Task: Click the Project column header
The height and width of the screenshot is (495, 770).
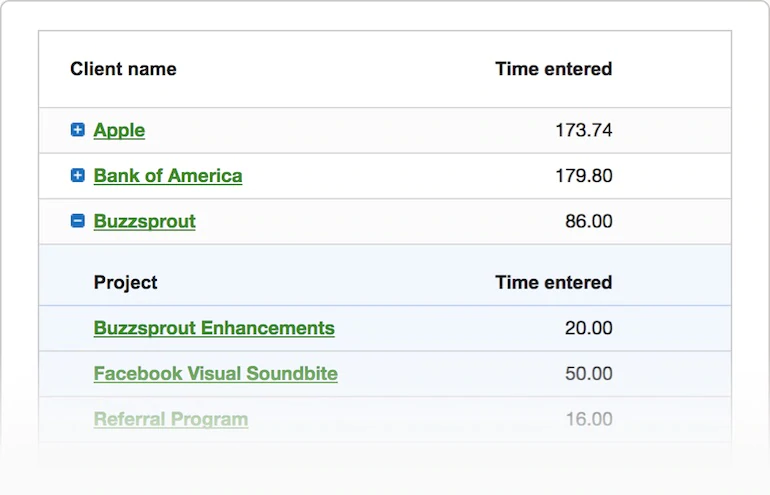Action: 126,283
